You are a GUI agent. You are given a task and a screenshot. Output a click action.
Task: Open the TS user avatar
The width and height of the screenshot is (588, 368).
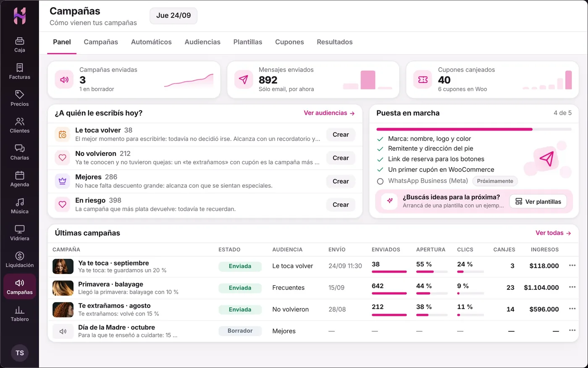point(20,353)
